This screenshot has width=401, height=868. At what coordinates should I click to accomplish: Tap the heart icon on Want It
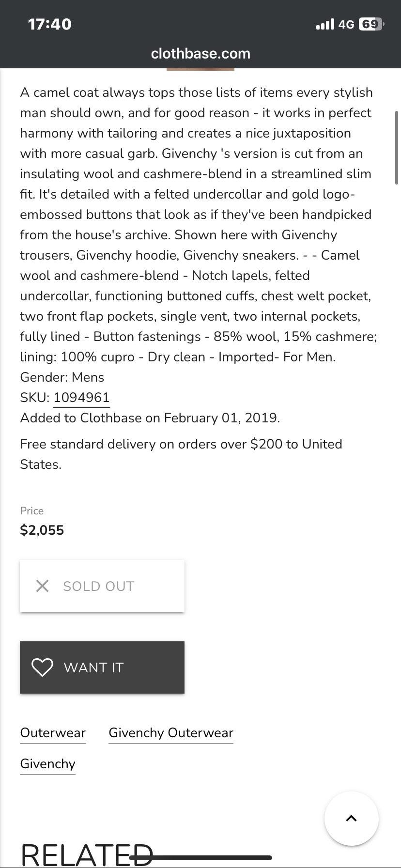point(42,667)
